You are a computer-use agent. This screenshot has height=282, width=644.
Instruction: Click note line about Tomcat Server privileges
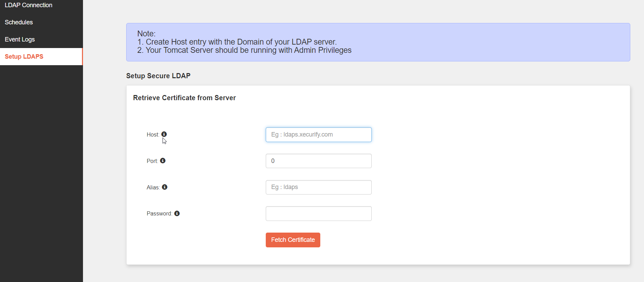pos(244,50)
